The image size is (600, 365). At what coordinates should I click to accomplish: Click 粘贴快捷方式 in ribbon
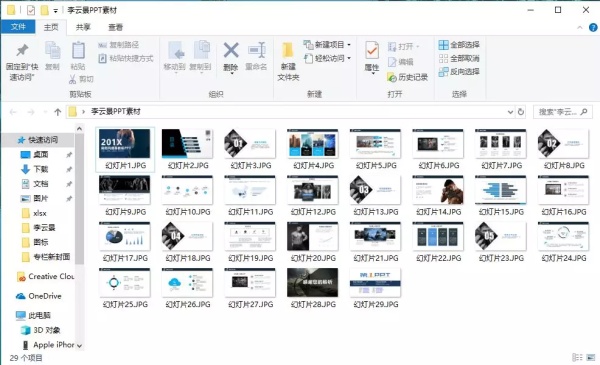click(126, 58)
